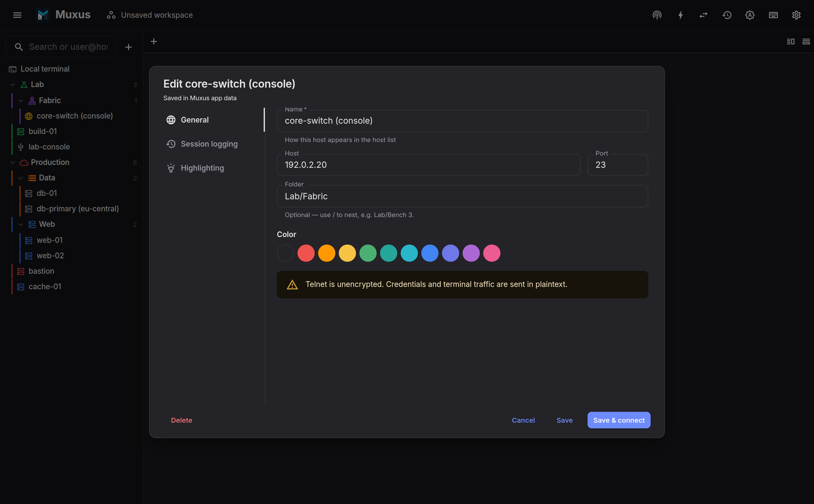Choose the yellow color swatch
This screenshot has height=504, width=814.
[x=347, y=253]
